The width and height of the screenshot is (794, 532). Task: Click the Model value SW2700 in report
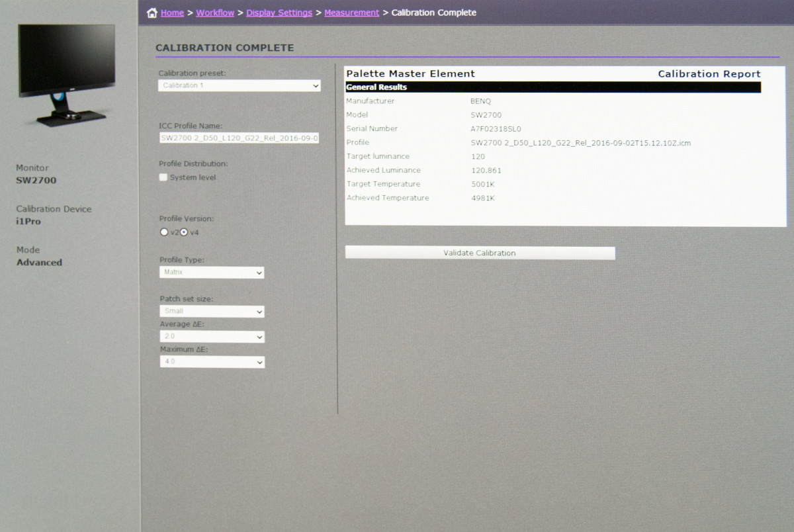point(486,115)
